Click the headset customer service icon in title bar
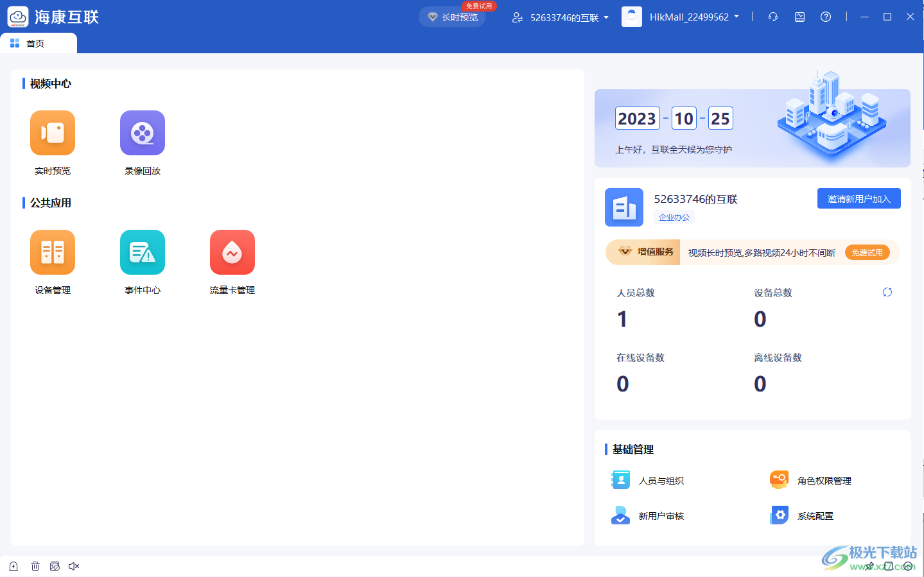The width and height of the screenshot is (924, 577). click(772, 17)
